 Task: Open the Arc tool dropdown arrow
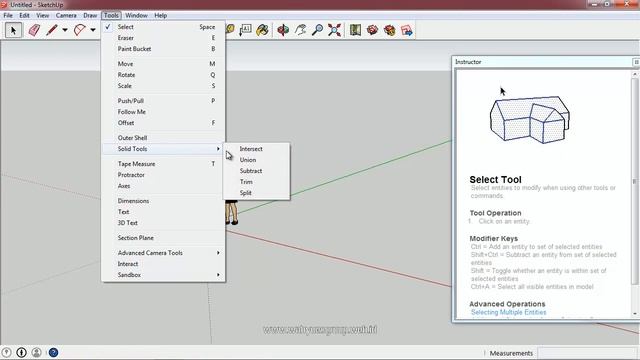93,30
